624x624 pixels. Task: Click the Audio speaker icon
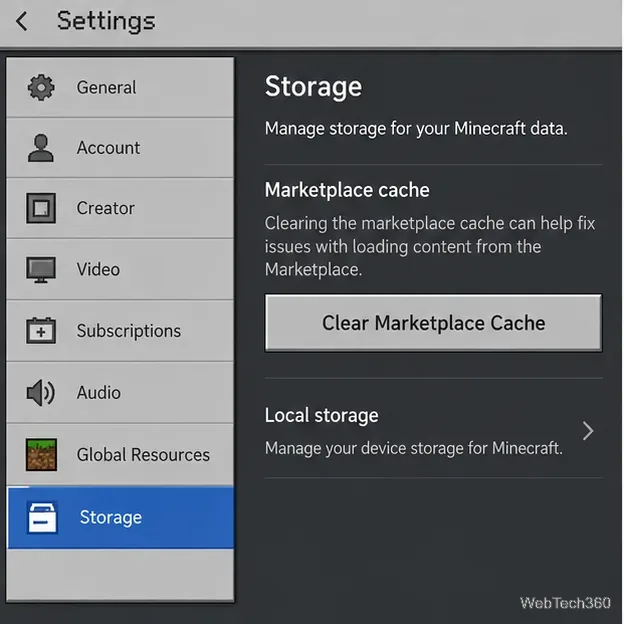tap(41, 393)
